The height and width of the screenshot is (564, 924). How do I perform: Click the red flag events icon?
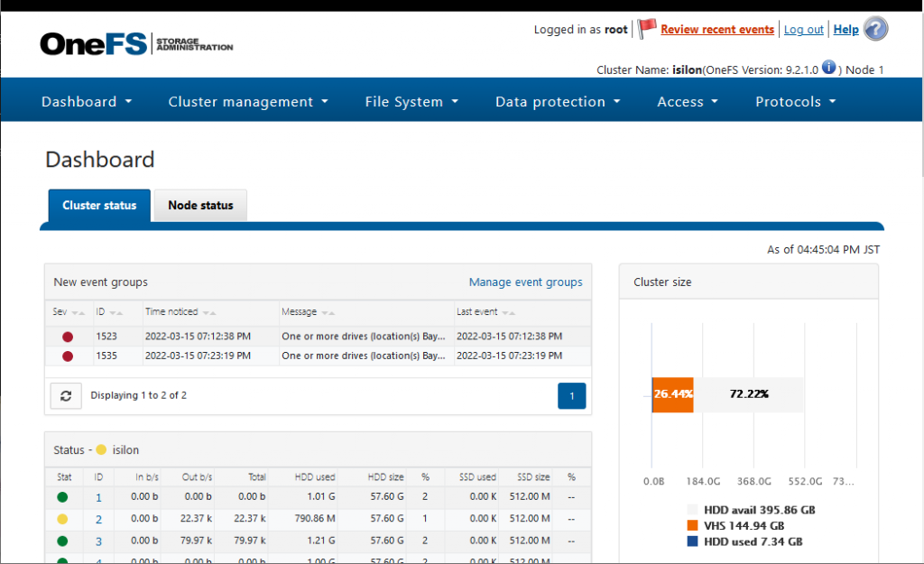coord(646,28)
